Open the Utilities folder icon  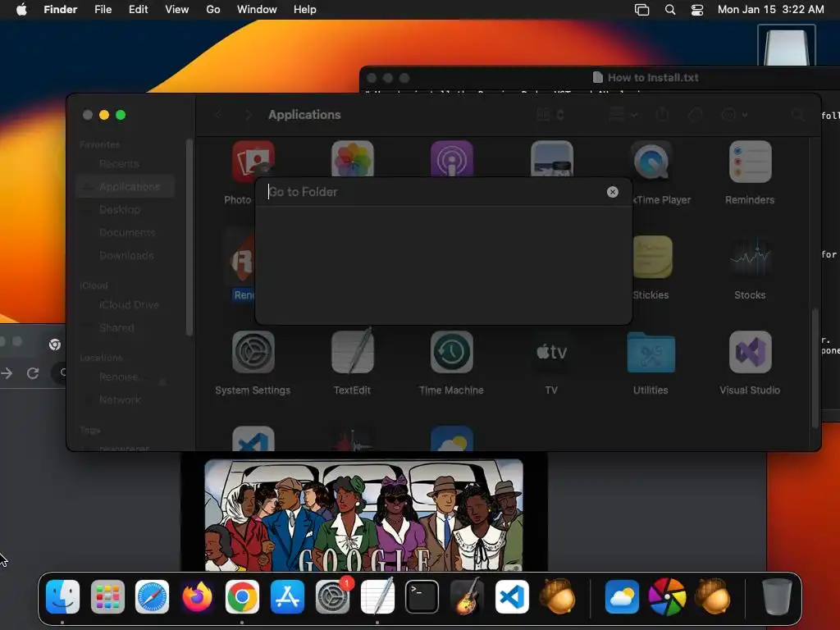coord(651,352)
